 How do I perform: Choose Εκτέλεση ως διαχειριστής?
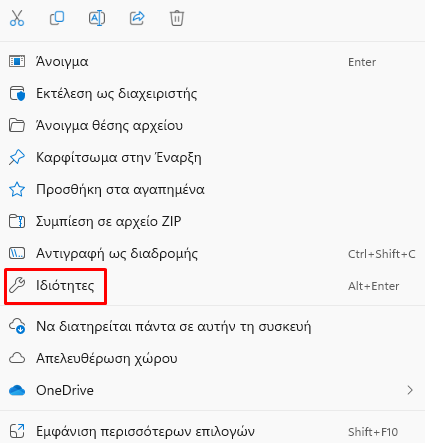[x=212, y=94]
